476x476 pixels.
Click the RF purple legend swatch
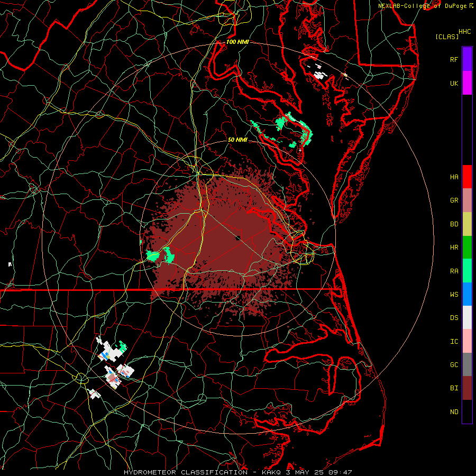[467, 59]
